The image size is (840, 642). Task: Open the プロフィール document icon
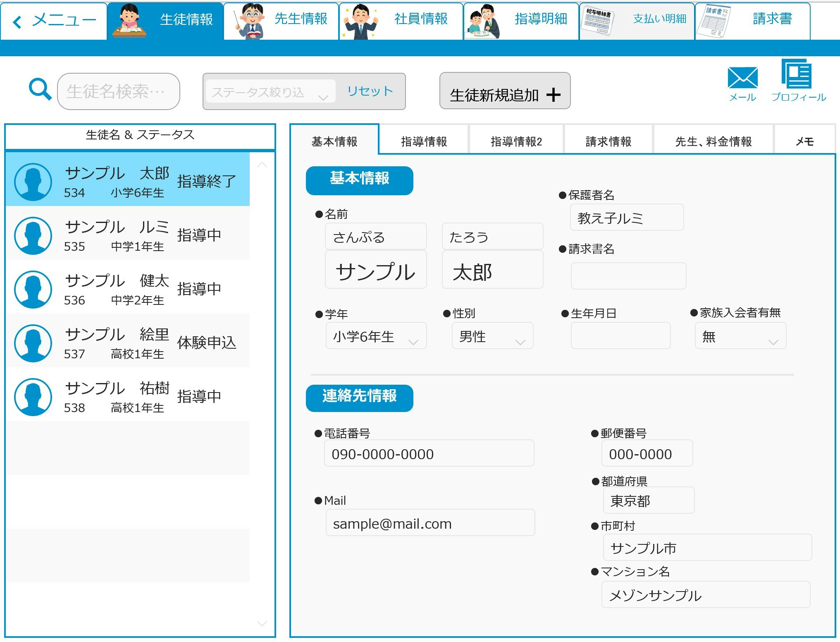[x=796, y=74]
